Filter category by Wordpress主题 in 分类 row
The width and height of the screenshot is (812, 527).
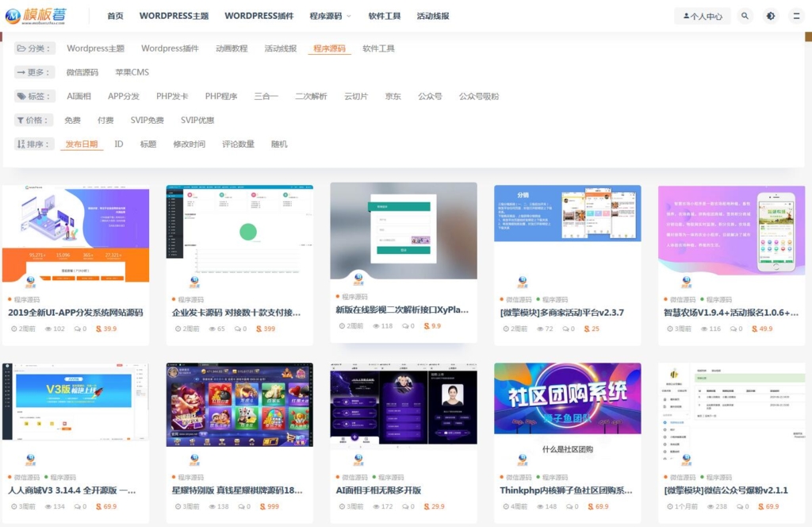(x=95, y=48)
